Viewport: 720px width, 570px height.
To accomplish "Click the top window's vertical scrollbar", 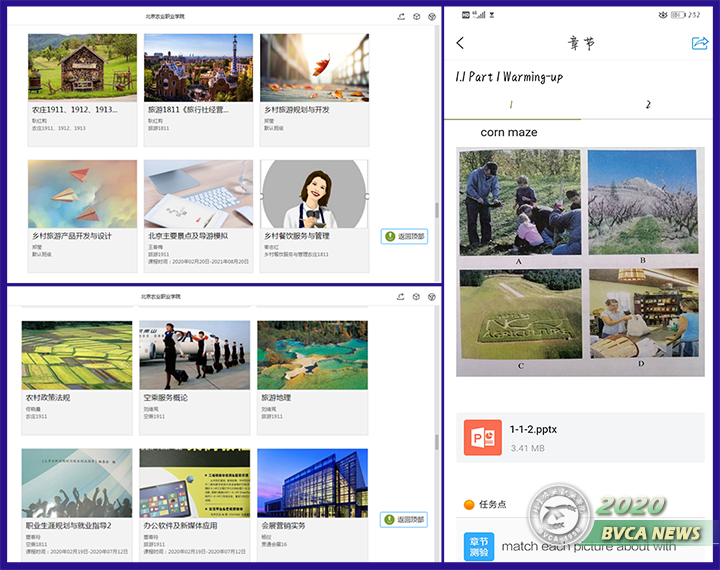I will click(x=436, y=212).
